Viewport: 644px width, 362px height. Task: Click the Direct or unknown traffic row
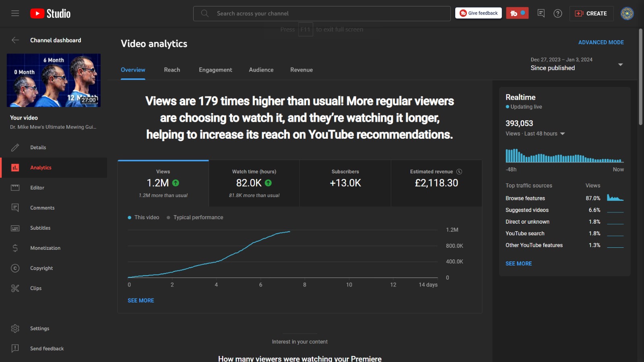[x=565, y=222]
